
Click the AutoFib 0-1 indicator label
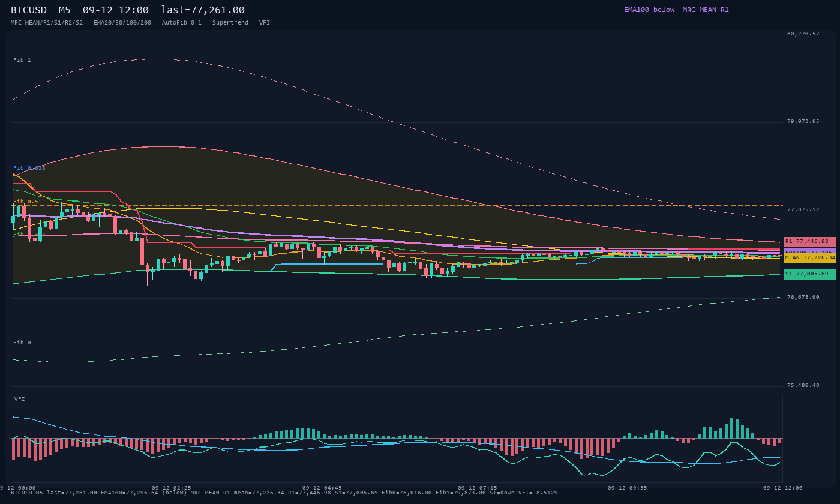coord(182,22)
